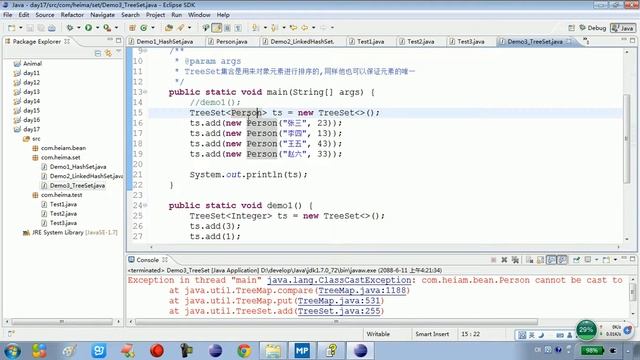
Task: Open the java.lang.ClassCastException link in console
Action: pos(339,280)
